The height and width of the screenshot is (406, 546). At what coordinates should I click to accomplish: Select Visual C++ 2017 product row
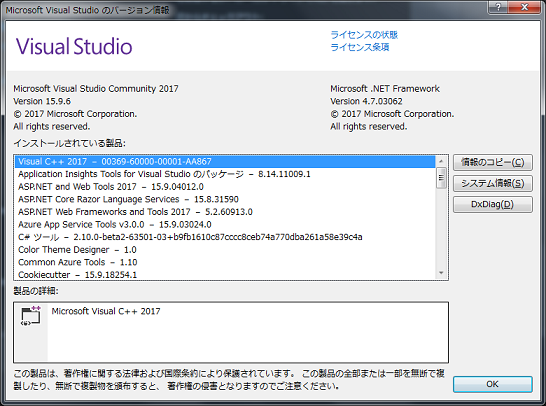pos(225,162)
